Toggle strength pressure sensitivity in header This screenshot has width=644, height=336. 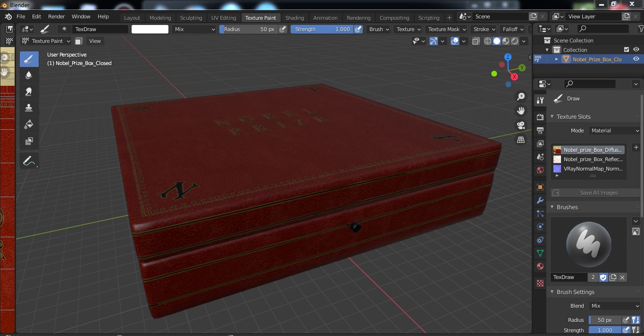(358, 29)
